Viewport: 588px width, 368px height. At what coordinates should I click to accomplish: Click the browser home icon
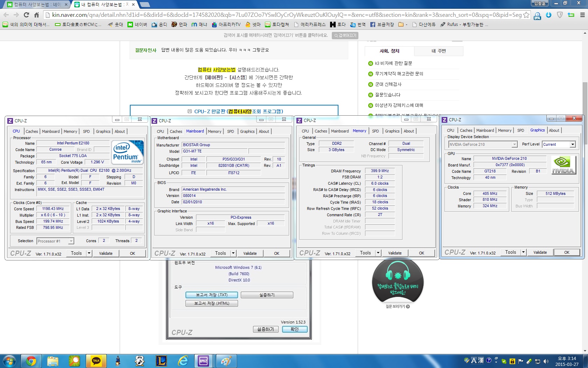pyautogui.click(x=36, y=15)
